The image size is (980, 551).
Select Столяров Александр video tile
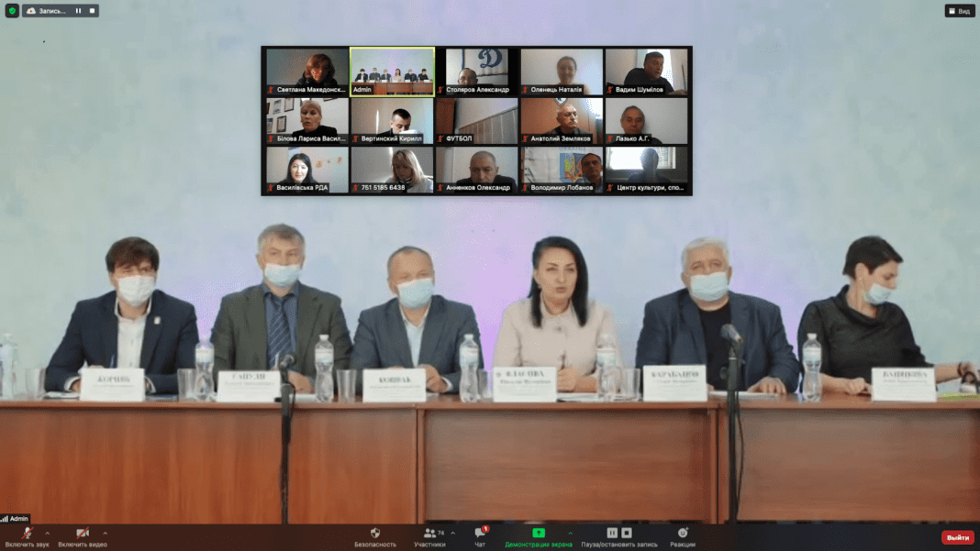tap(476, 72)
